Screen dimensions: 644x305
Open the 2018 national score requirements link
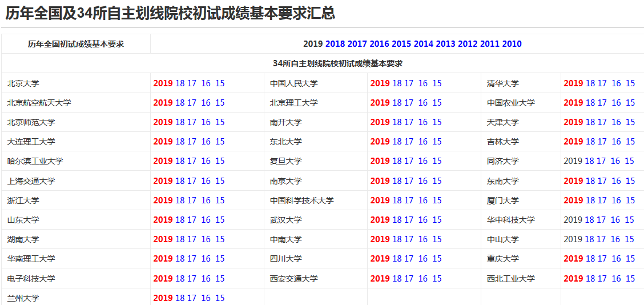pyautogui.click(x=335, y=44)
